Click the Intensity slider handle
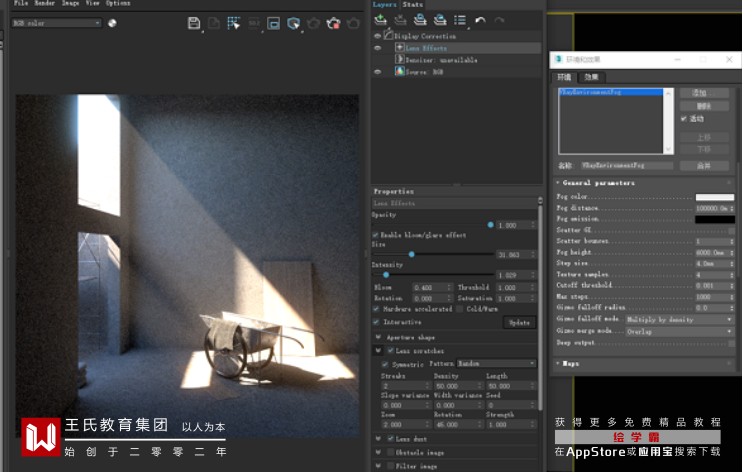742x472 pixels. click(x=386, y=275)
